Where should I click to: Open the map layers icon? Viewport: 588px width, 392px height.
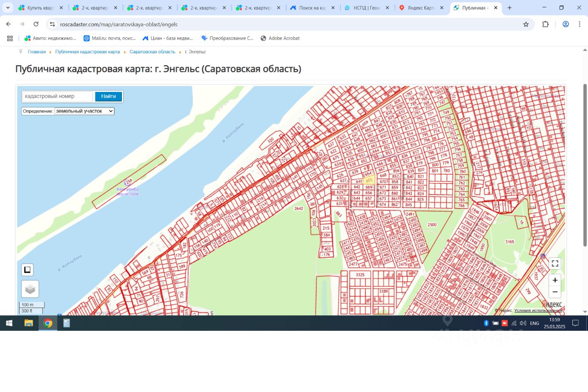pyautogui.click(x=30, y=289)
